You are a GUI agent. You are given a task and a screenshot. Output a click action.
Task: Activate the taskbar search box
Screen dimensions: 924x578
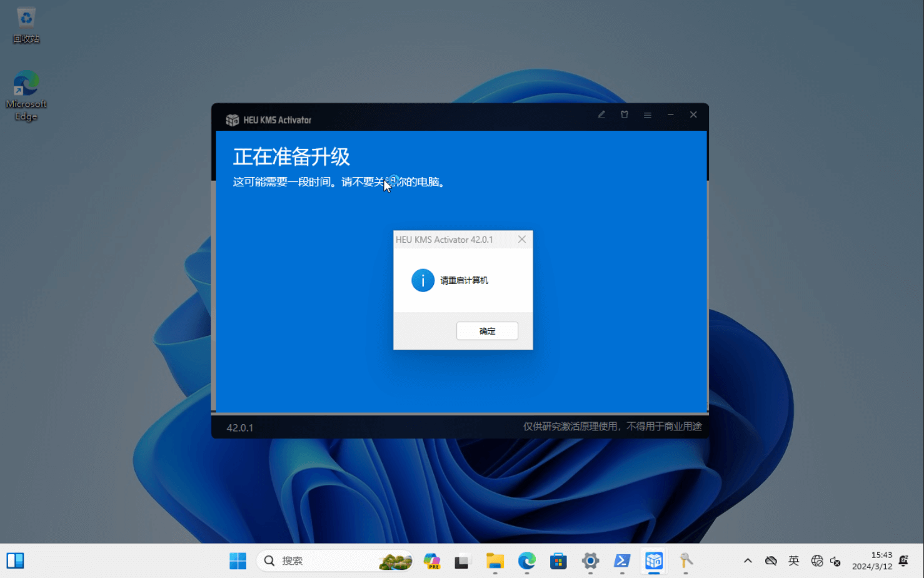tap(313, 560)
